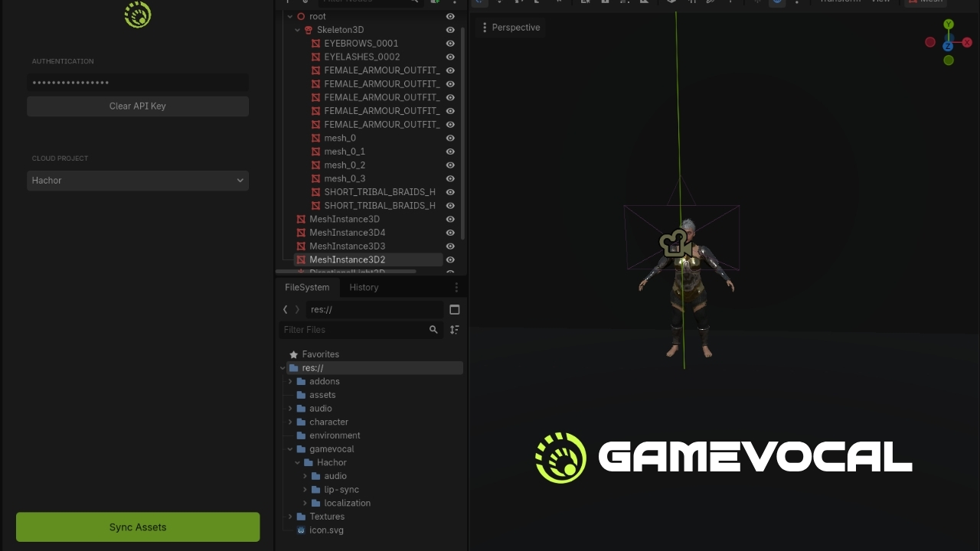Click the scene tree vertical scrollbar
This screenshot has height=551, width=980.
tap(463, 134)
